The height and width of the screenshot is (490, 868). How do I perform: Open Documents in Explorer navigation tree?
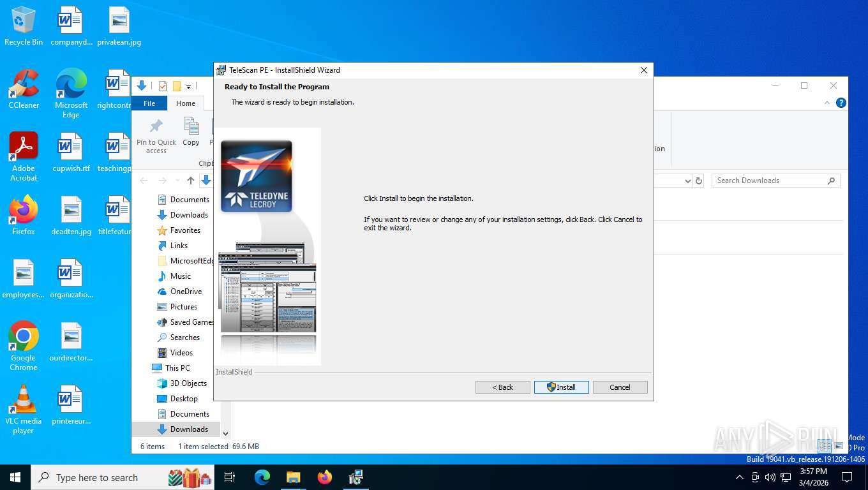183,200
